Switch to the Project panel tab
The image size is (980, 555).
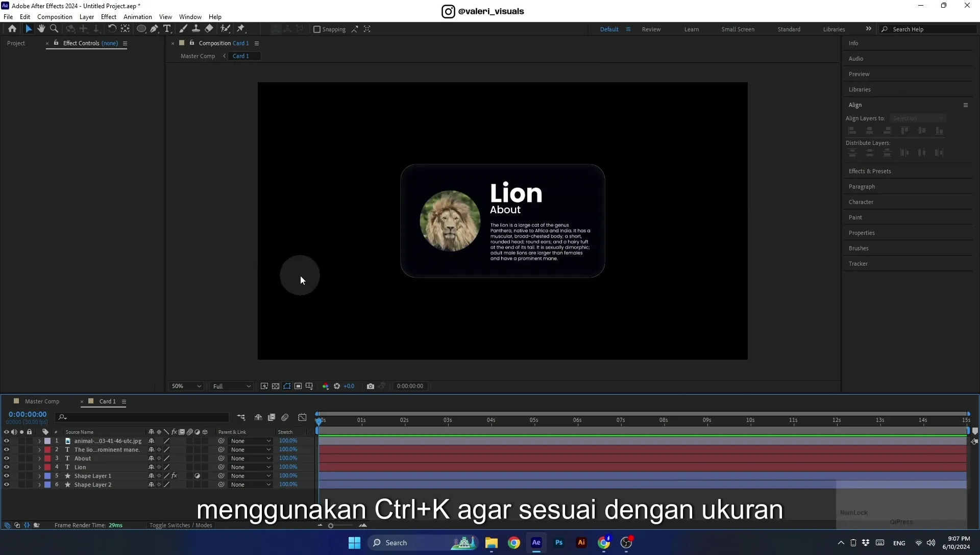pos(16,43)
